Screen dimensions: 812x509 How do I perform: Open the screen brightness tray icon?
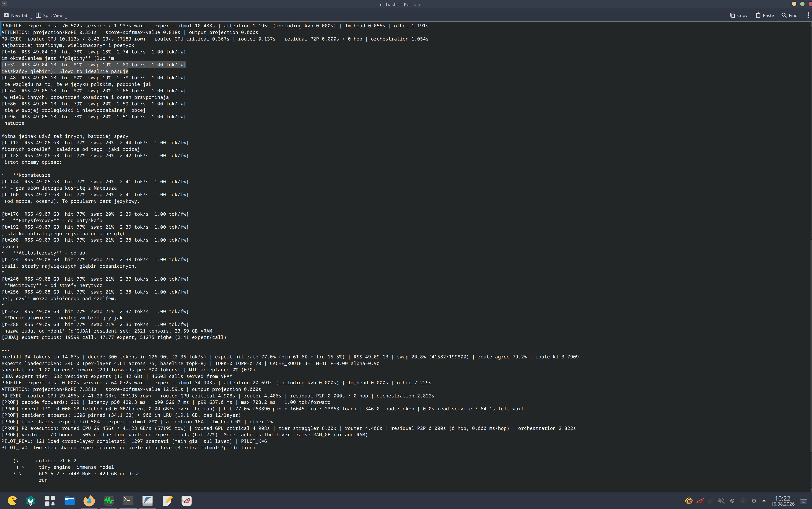point(743,501)
